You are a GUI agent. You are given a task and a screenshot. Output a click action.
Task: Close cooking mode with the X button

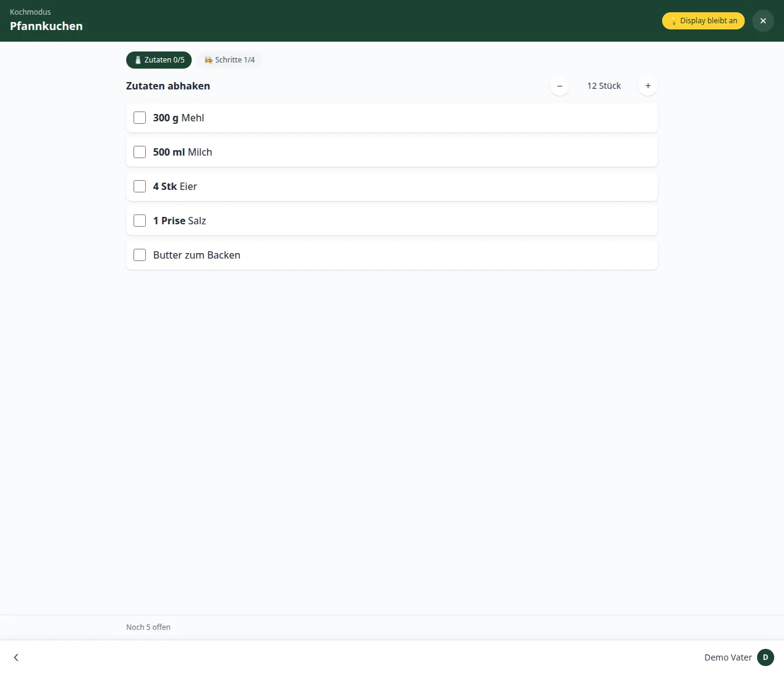763,21
